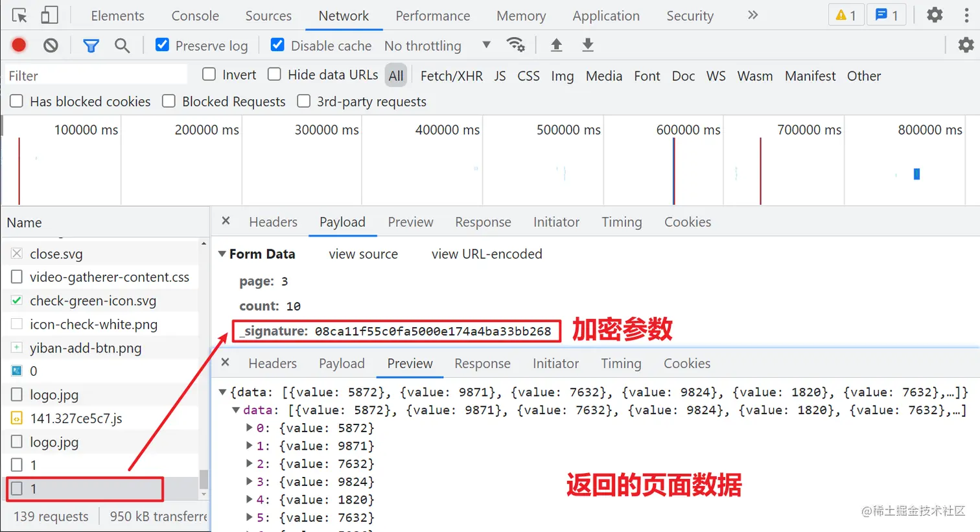Switch to the Elements tab
Viewport: 980px width, 532px height.
click(117, 16)
